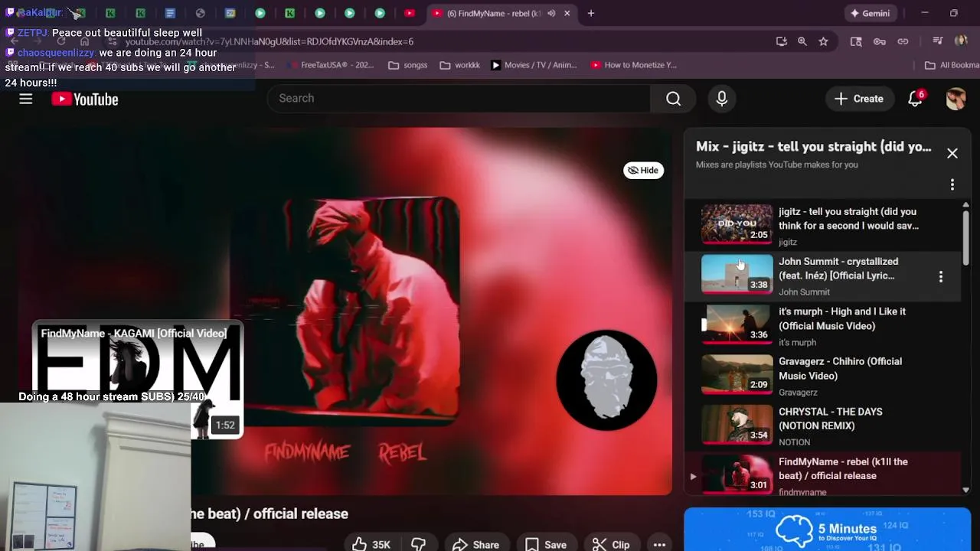Open How to Monetize Y... bookmark
The width and height of the screenshot is (980, 551).
(x=634, y=65)
